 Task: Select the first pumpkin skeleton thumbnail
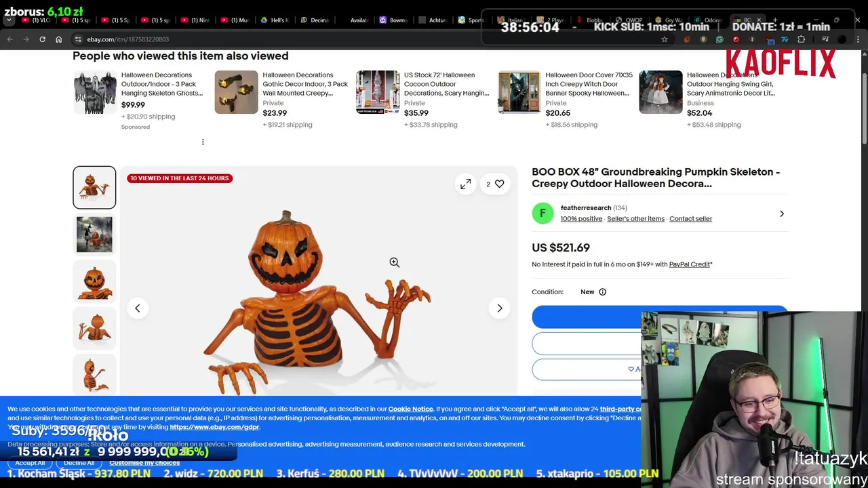pos(94,187)
